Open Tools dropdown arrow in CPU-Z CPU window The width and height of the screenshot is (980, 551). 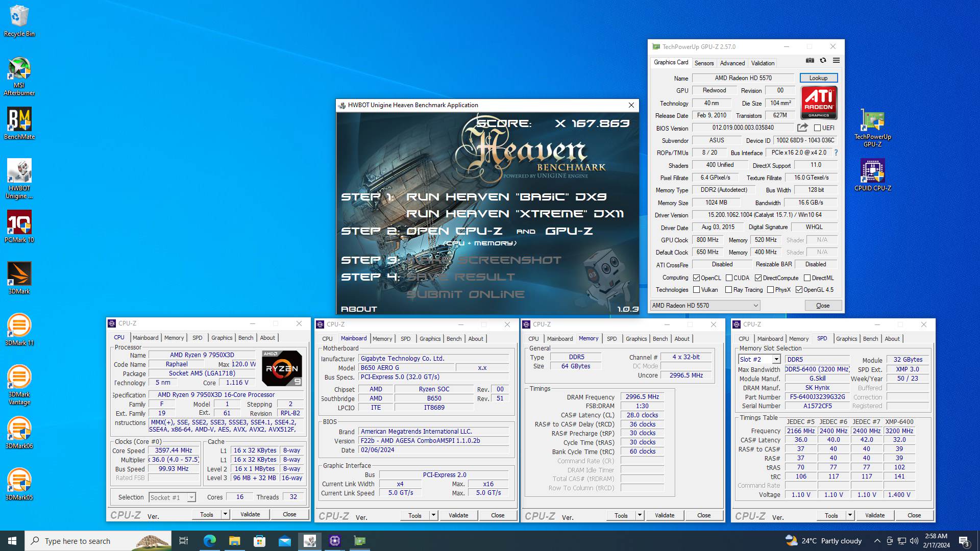point(225,514)
